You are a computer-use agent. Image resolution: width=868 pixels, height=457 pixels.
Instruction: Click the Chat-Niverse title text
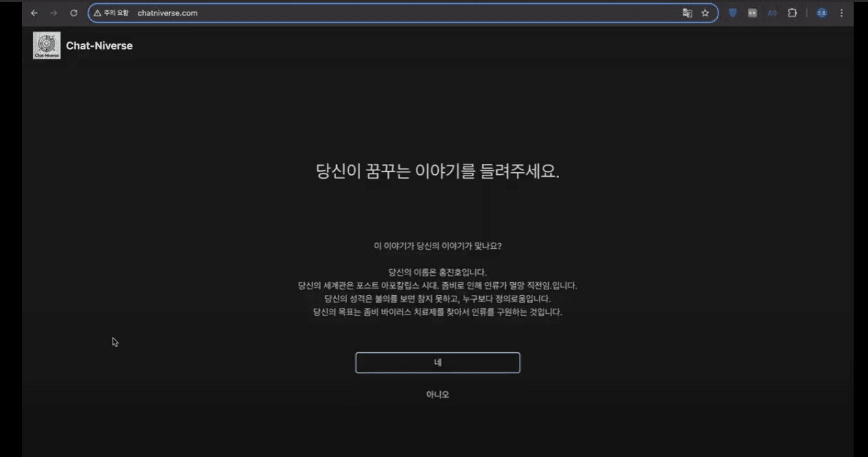click(99, 46)
